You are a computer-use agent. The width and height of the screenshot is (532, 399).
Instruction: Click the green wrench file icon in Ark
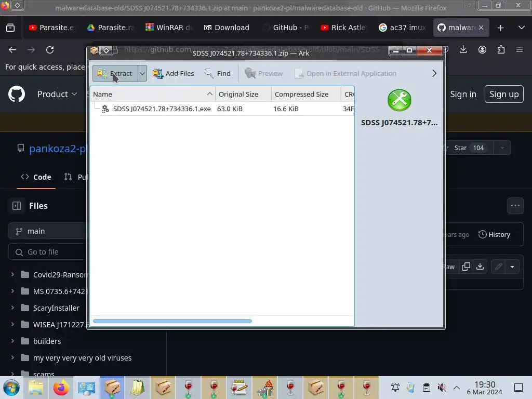tap(400, 100)
